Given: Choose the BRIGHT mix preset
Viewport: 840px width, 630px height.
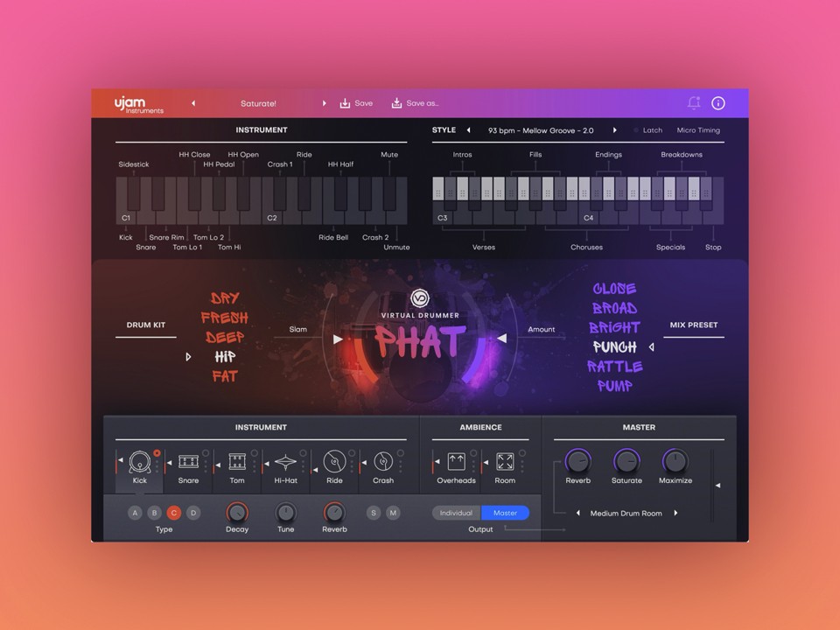Looking at the screenshot, I should coord(614,327).
